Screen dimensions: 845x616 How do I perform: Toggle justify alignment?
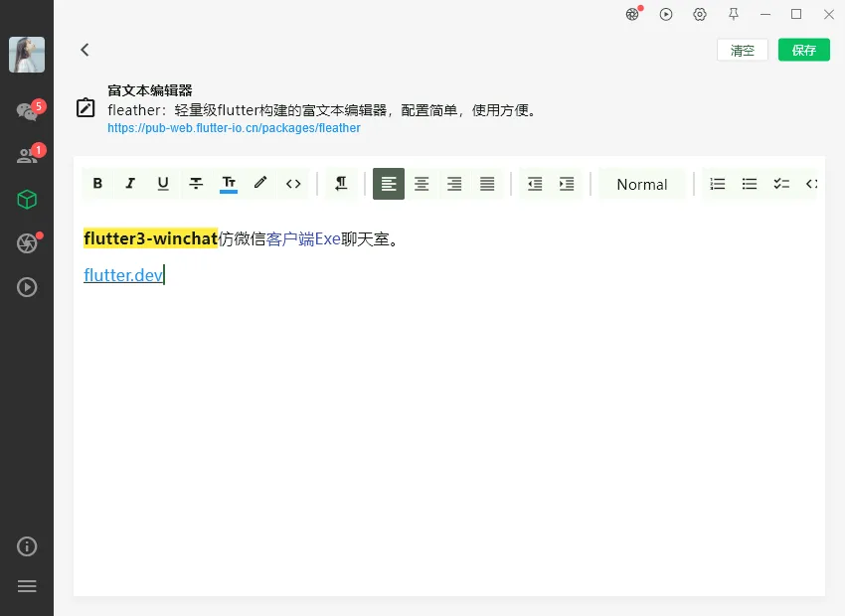click(487, 184)
